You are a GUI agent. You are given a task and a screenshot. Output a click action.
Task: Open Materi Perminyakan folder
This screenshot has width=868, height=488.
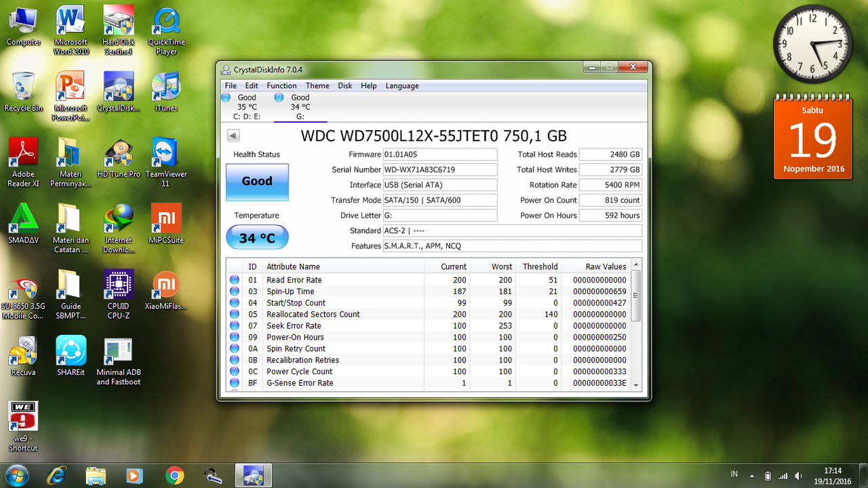point(71,163)
